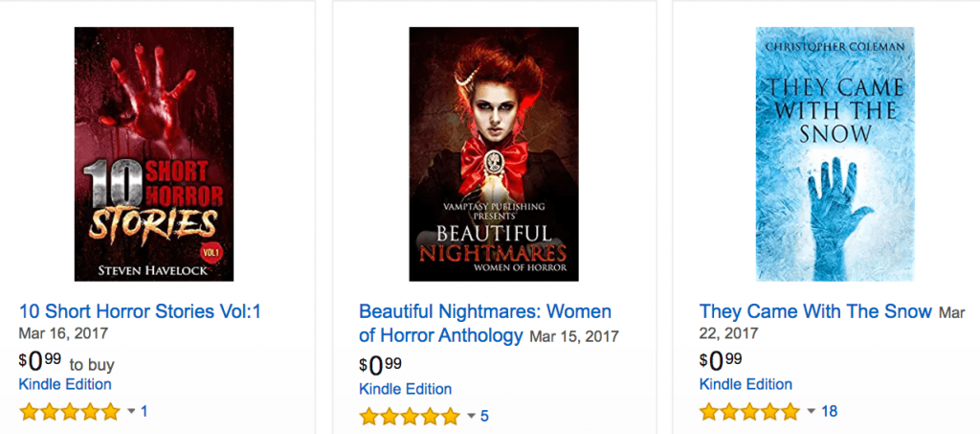Open the rating dropdown arrow for They Came With The Snow

(811, 412)
